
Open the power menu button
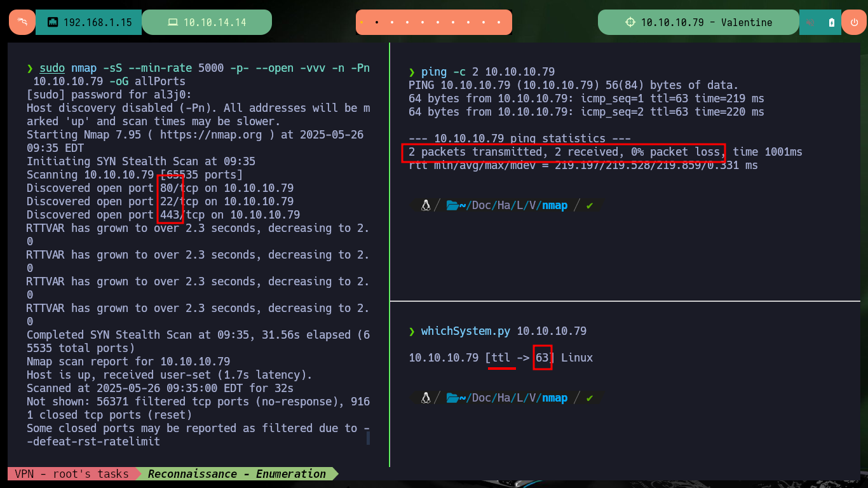[853, 22]
